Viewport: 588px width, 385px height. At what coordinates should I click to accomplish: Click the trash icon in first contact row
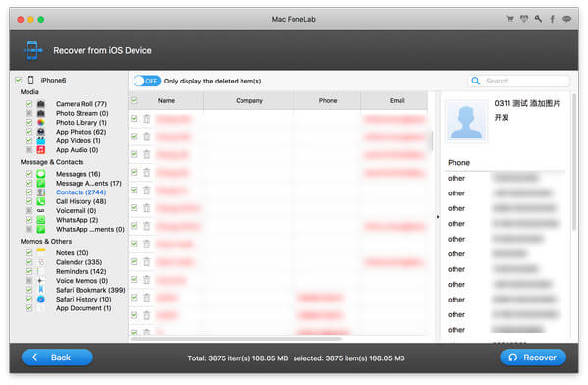coord(146,119)
